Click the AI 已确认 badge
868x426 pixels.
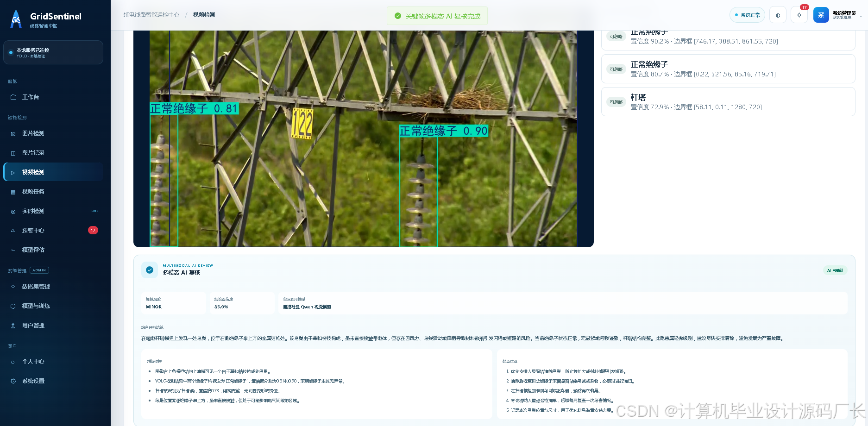point(835,270)
